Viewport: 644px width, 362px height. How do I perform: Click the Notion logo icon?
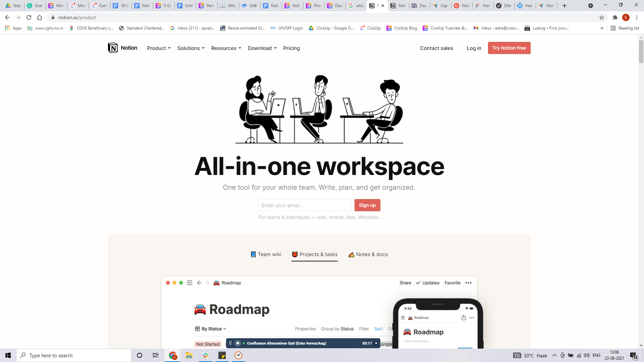pyautogui.click(x=113, y=48)
